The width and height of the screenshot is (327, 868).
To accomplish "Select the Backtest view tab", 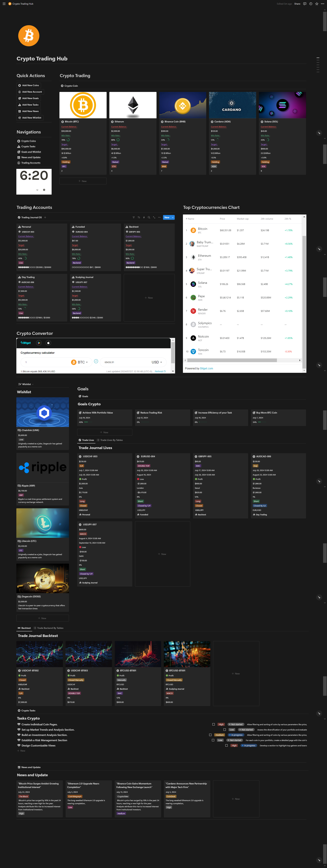I will click(x=24, y=628).
